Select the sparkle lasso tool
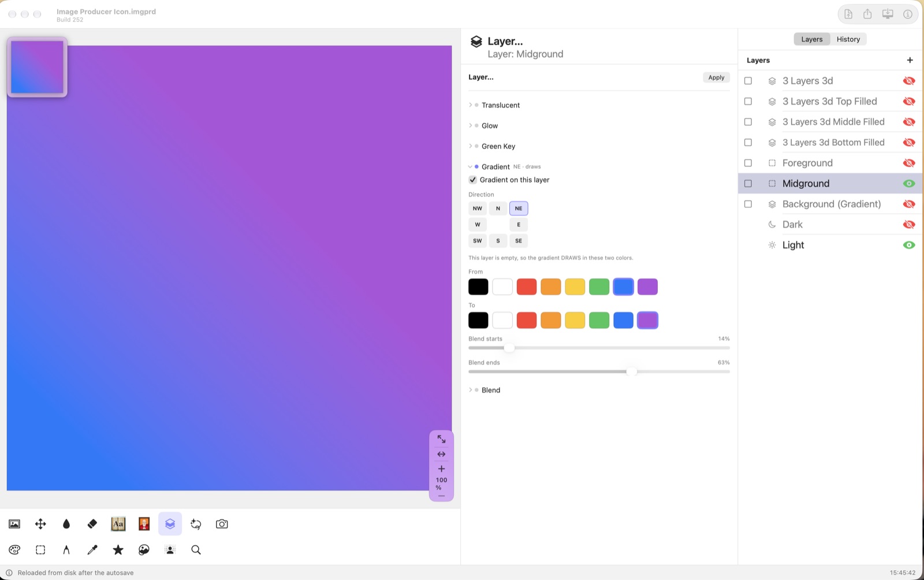 point(196,524)
